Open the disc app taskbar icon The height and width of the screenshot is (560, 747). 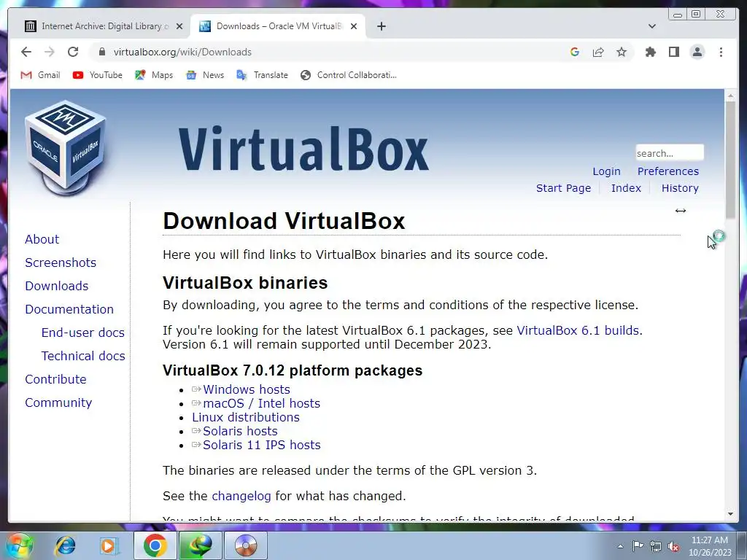click(245, 545)
